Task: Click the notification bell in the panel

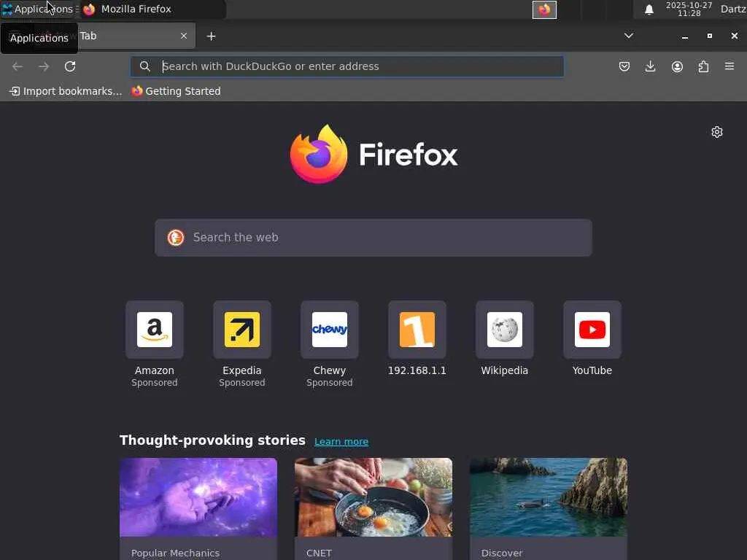Action: pos(649,9)
